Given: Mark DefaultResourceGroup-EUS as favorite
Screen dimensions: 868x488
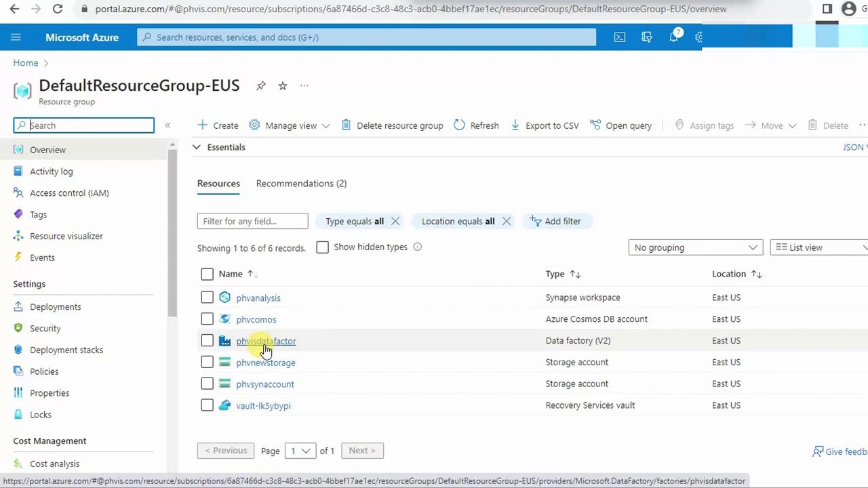Looking at the screenshot, I should 283,85.
